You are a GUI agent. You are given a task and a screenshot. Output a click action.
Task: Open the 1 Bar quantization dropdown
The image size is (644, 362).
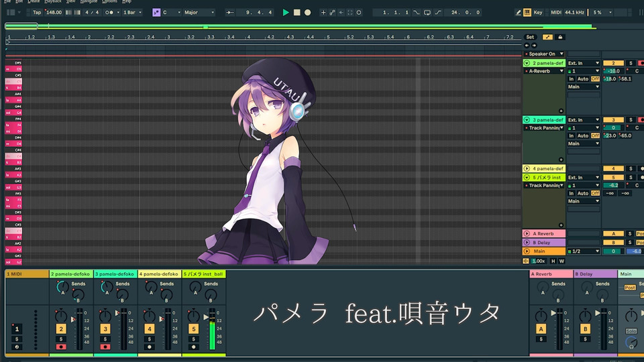[x=132, y=12]
